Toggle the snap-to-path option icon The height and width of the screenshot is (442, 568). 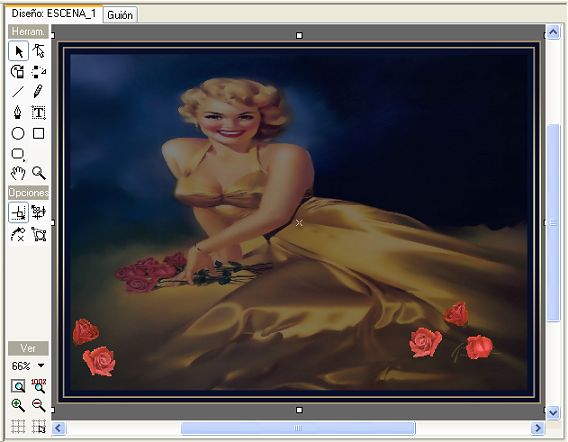tap(18, 234)
